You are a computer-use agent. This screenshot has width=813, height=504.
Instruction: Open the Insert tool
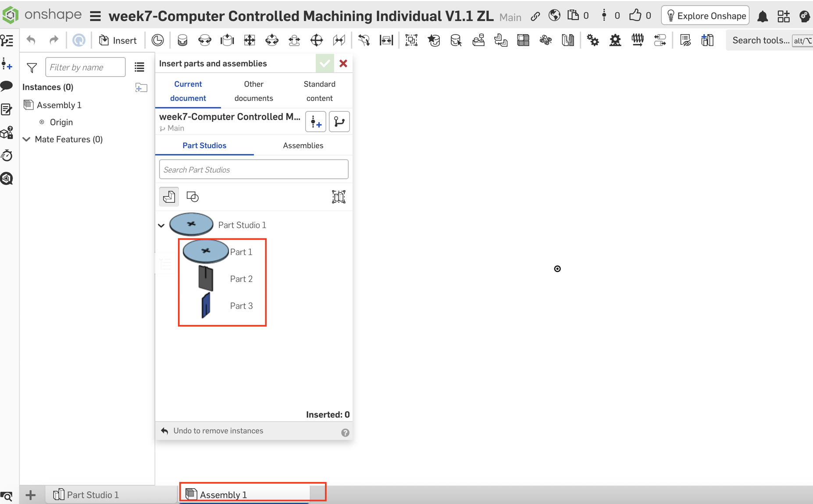click(118, 40)
